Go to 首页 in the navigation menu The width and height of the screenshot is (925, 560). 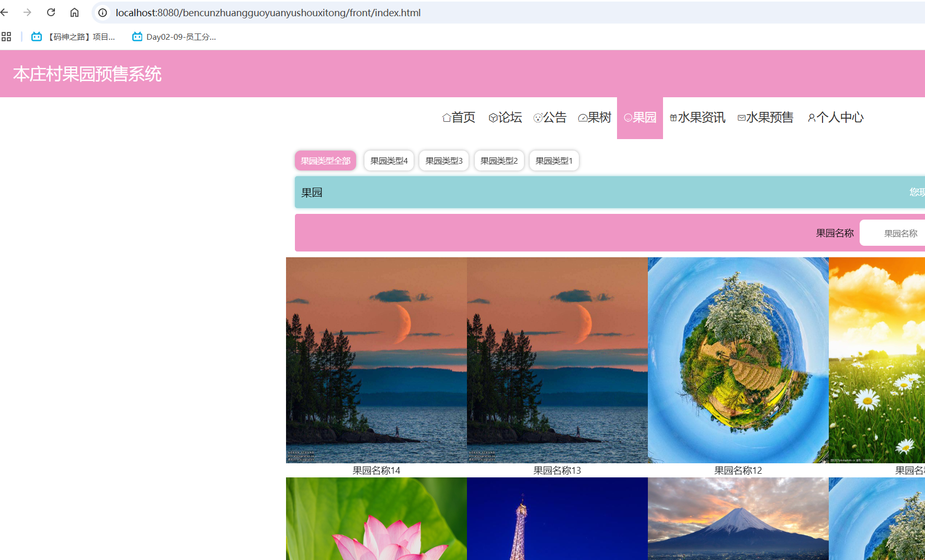click(459, 118)
